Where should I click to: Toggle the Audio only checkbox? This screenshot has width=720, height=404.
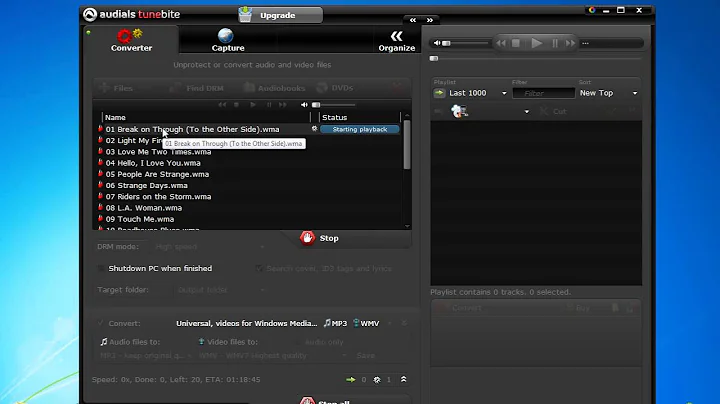tap(298, 342)
